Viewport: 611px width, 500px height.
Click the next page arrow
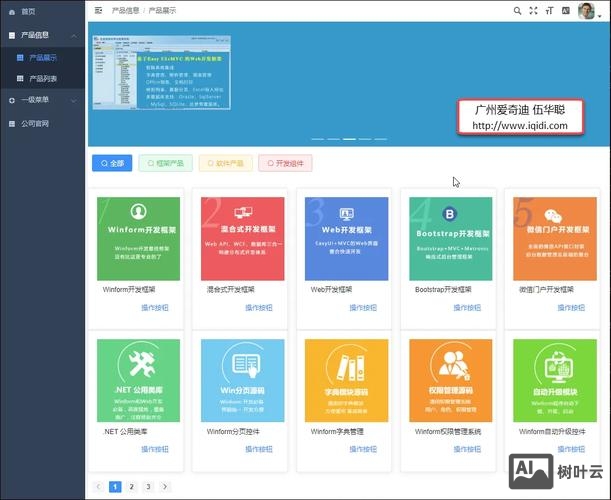(165, 486)
